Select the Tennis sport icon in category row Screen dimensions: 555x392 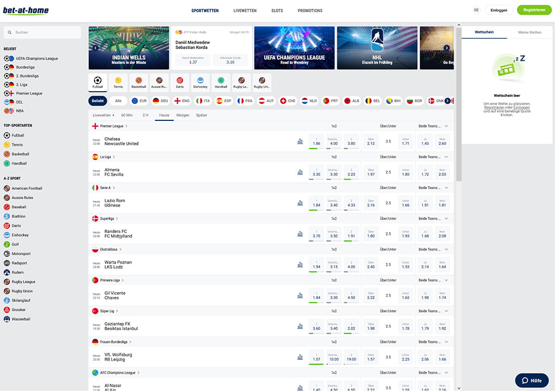pos(118,82)
